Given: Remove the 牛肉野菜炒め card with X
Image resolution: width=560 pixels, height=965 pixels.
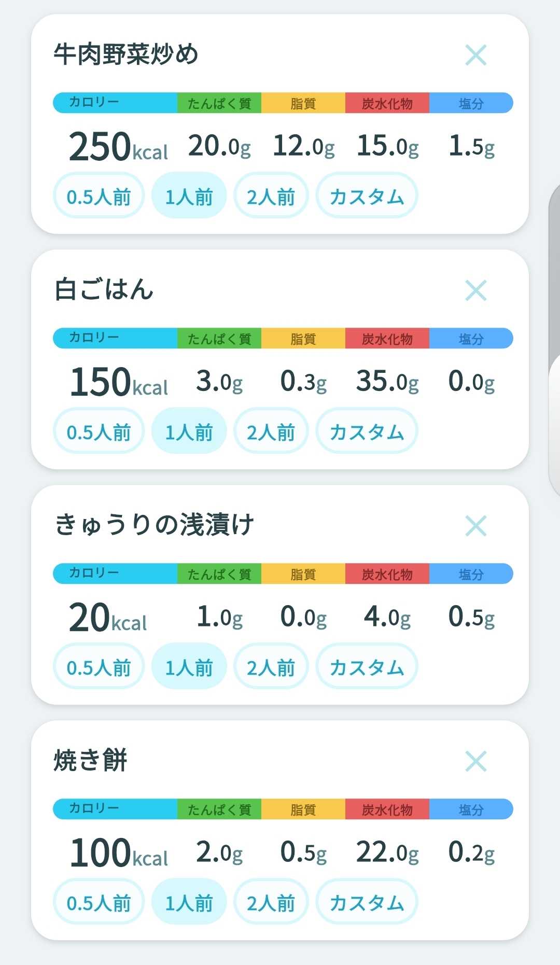Looking at the screenshot, I should 475,55.
